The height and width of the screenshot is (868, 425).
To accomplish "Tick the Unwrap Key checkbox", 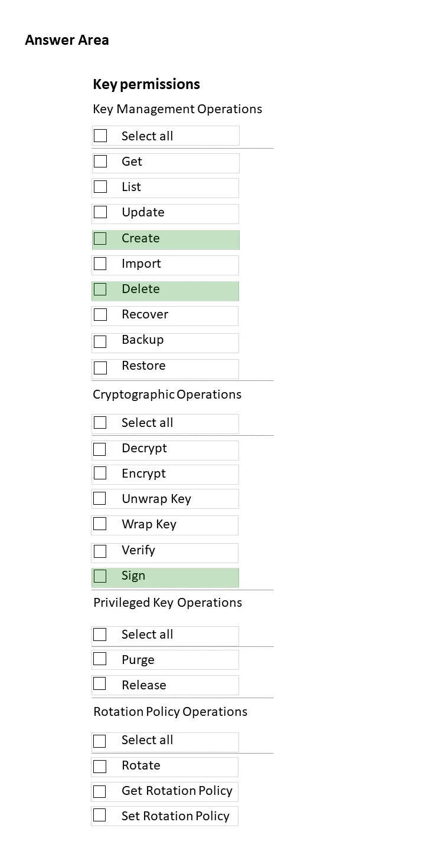I will (100, 498).
